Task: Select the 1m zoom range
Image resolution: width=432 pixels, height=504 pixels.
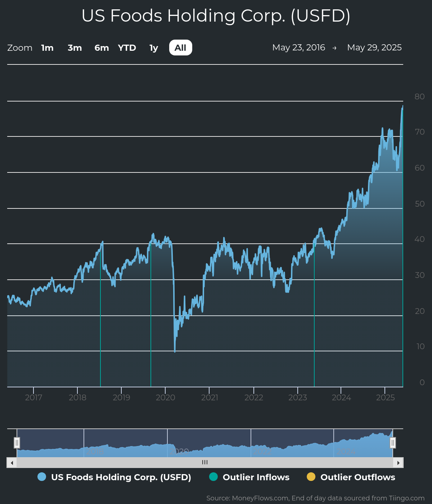Action: click(47, 48)
